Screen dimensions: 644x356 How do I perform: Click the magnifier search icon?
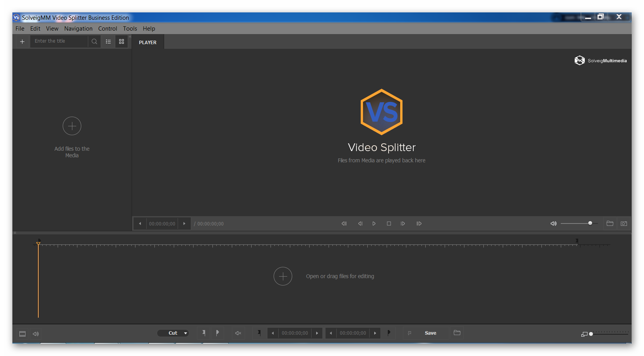94,41
